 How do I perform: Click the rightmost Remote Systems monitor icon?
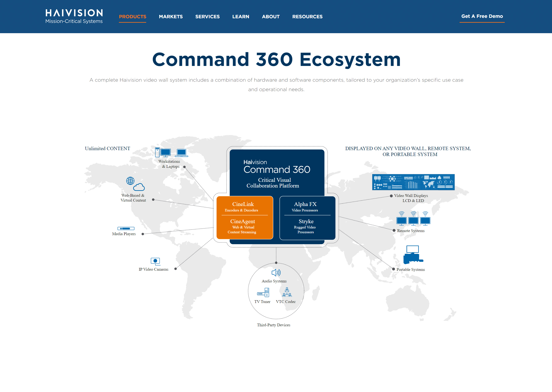[425, 218]
